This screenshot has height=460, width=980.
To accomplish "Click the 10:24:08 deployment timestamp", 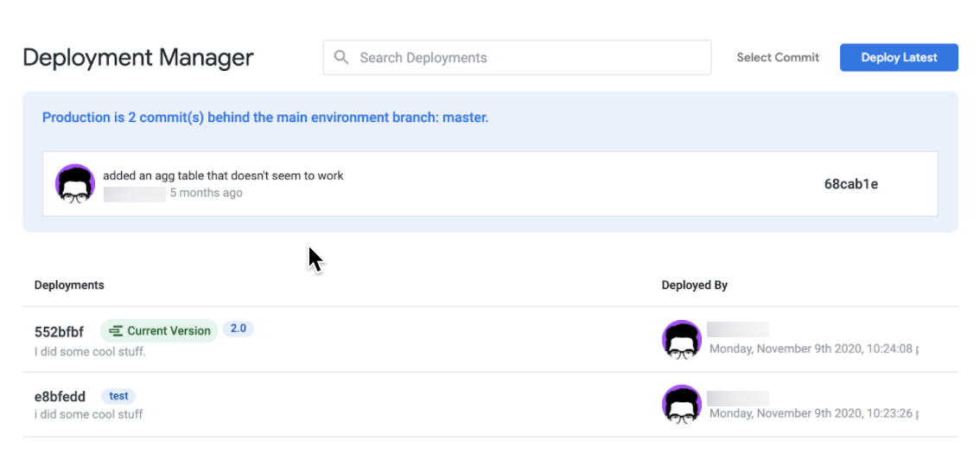I will [x=813, y=349].
